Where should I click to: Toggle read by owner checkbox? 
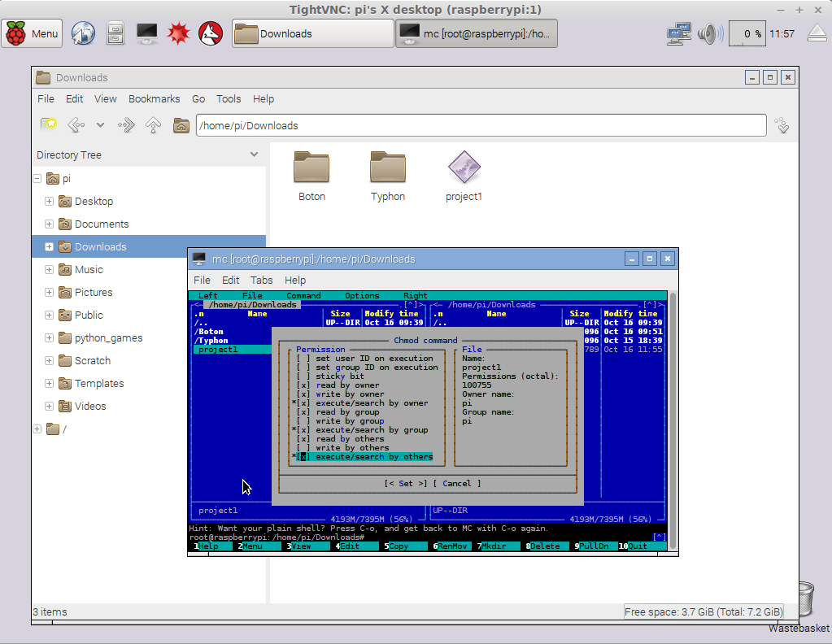[x=303, y=385]
